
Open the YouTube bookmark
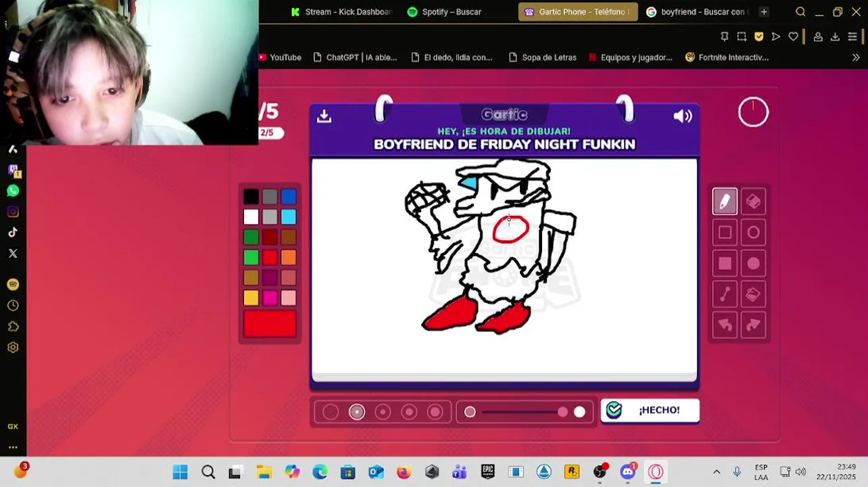(279, 57)
